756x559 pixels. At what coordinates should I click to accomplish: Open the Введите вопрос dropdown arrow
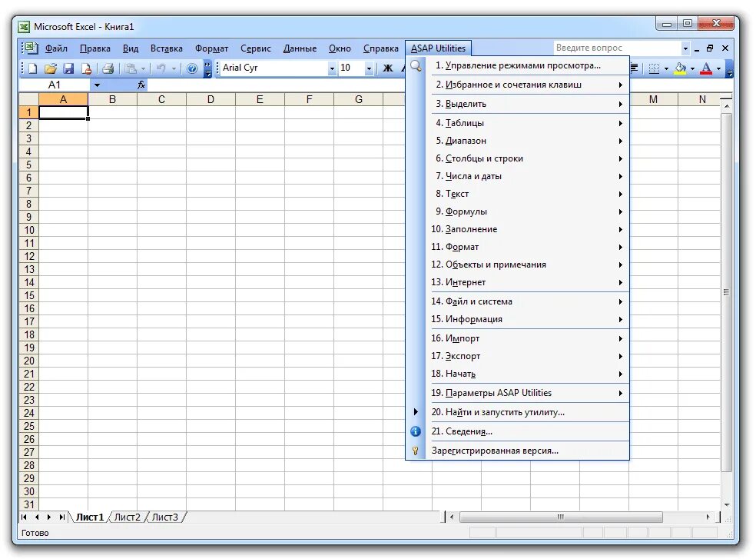685,48
